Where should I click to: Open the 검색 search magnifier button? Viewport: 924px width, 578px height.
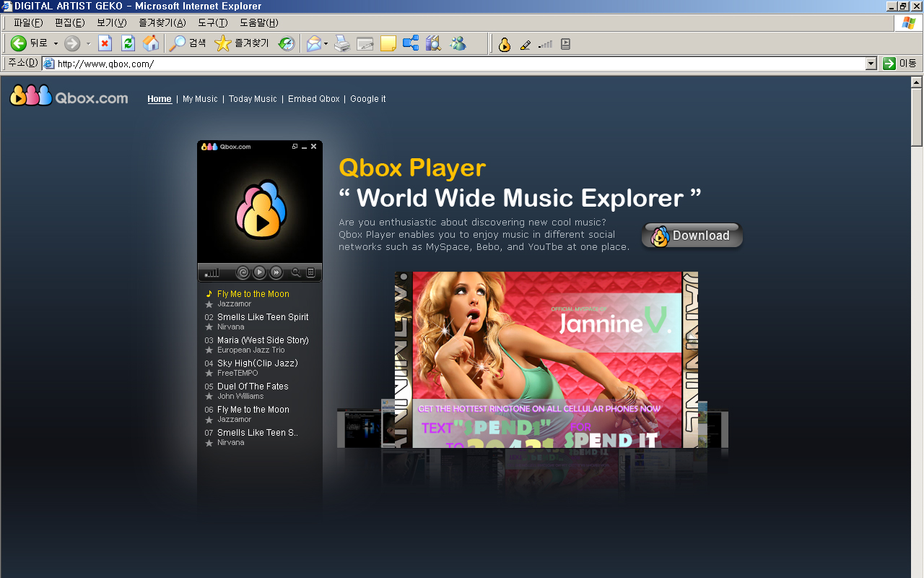(187, 43)
